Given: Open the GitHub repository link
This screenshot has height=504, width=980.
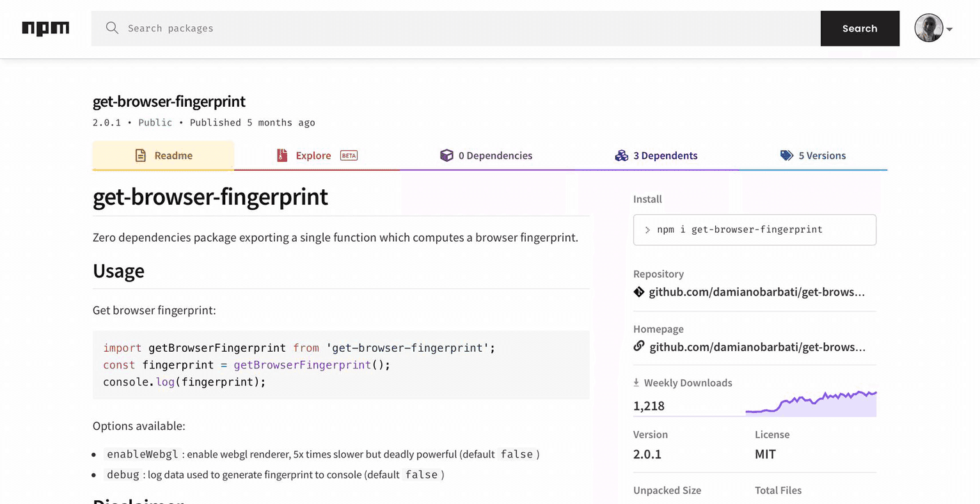Looking at the screenshot, I should [757, 292].
